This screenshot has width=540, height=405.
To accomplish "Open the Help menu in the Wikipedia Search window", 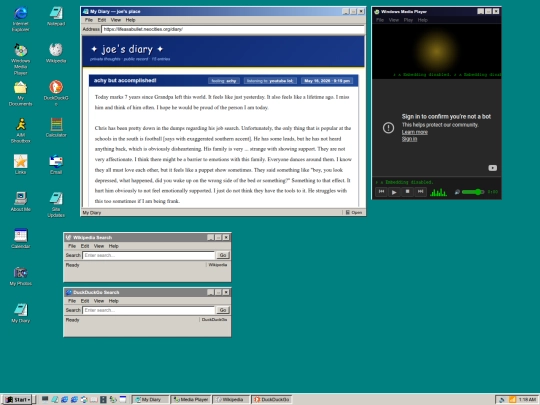I will [114, 246].
